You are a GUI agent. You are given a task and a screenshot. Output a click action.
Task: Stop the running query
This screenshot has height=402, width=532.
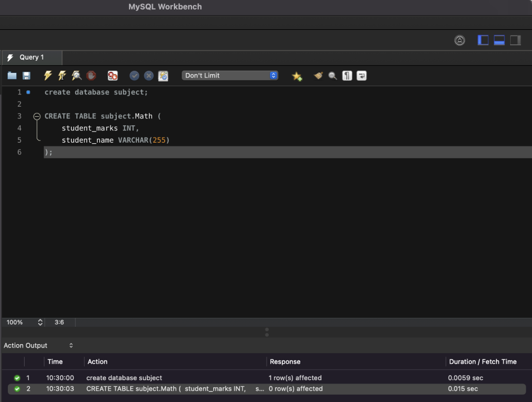[91, 75]
